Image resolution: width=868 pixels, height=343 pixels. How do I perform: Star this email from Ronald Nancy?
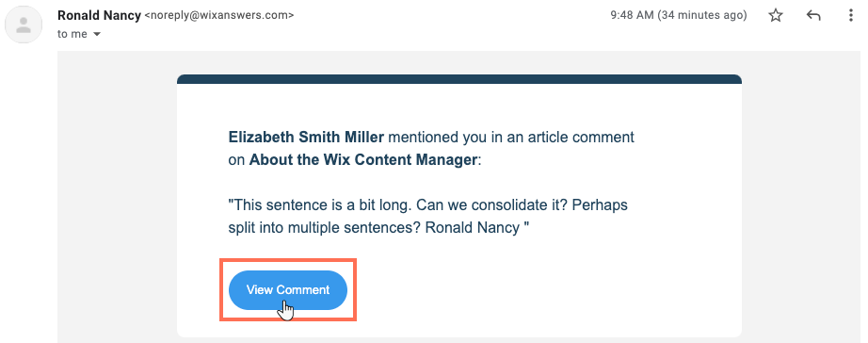click(776, 15)
